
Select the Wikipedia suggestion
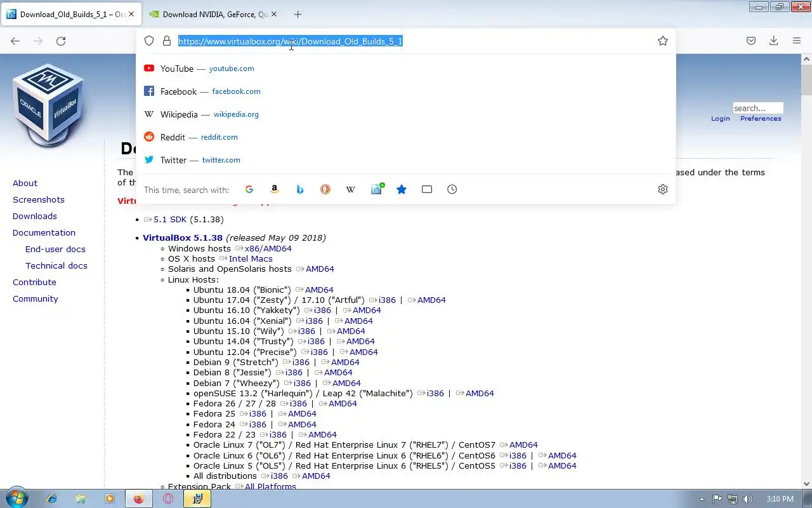pyautogui.click(x=406, y=114)
